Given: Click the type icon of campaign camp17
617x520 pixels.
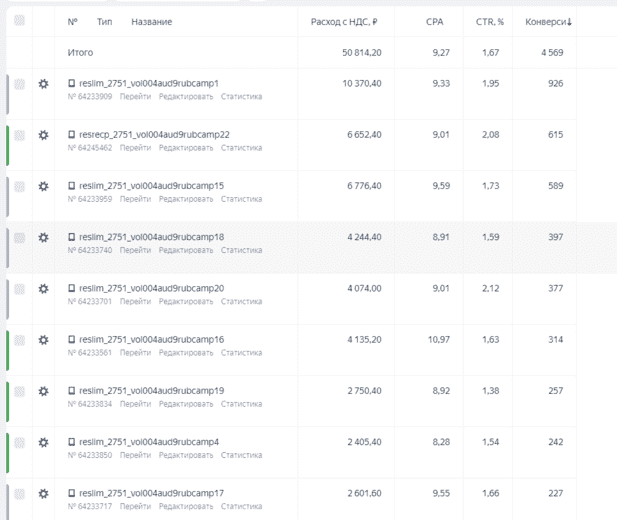Looking at the screenshot, I should coord(72,492).
